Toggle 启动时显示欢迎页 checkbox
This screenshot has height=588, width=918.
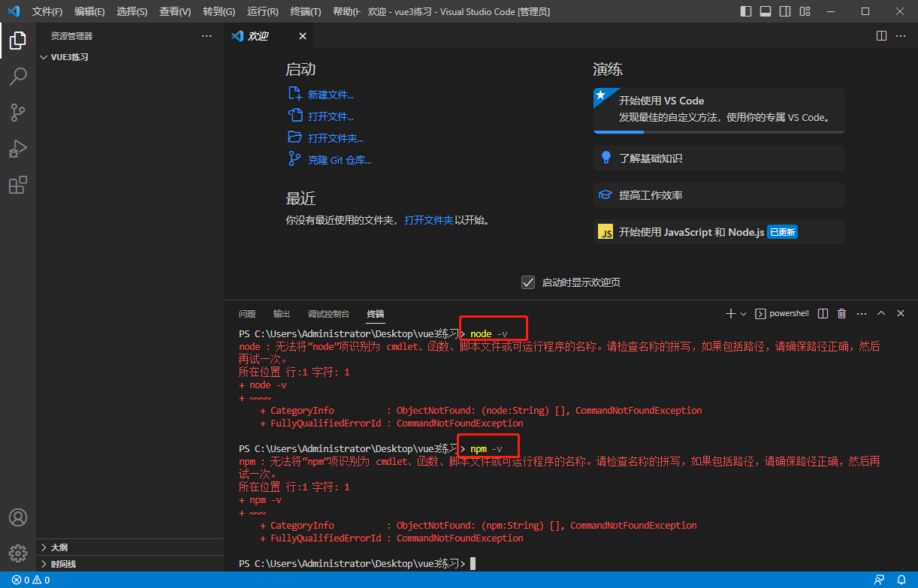point(528,282)
